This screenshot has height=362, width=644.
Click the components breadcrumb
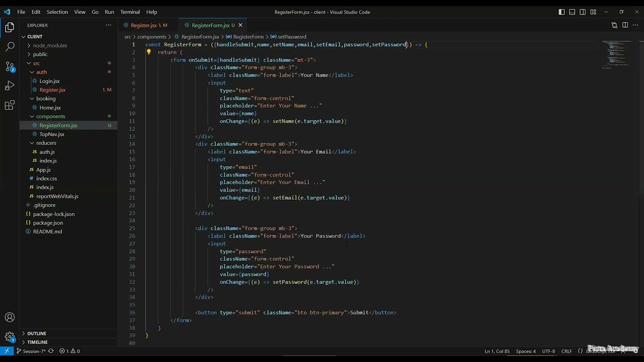(x=151, y=37)
